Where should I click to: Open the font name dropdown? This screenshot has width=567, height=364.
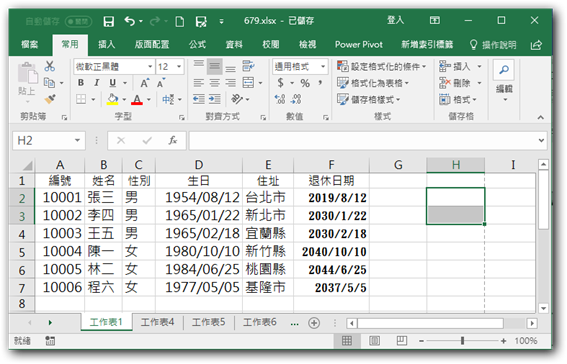coord(150,67)
